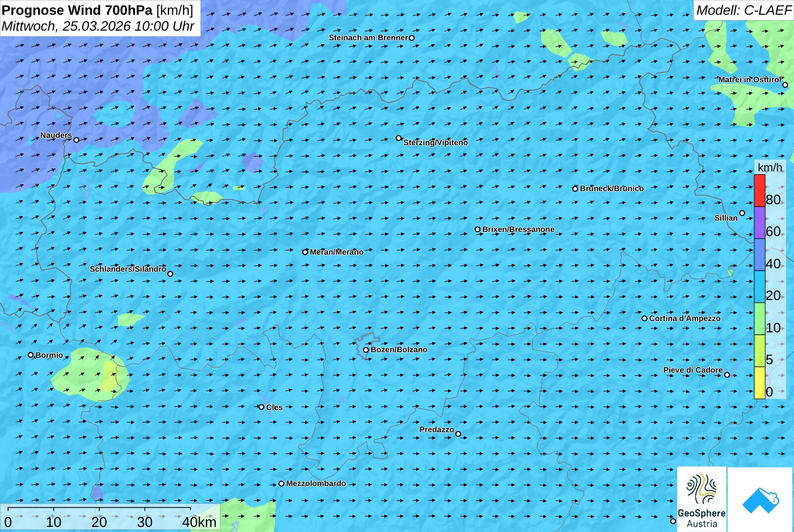The height and width of the screenshot is (532, 794).
Task: Click the 'Brixen/Bressanone' text label
Action: (x=518, y=229)
